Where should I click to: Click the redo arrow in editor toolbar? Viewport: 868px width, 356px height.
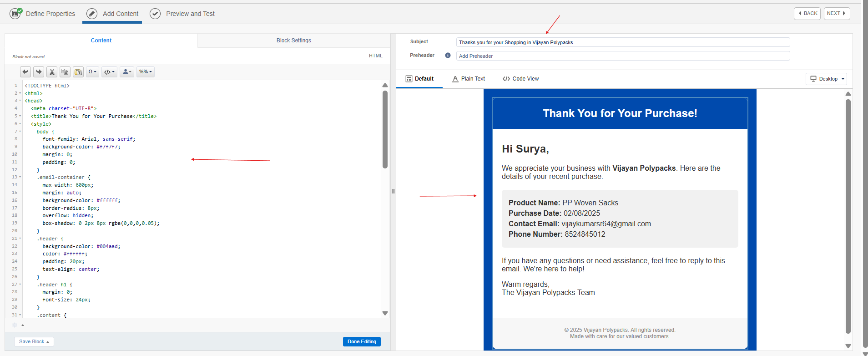(x=39, y=72)
